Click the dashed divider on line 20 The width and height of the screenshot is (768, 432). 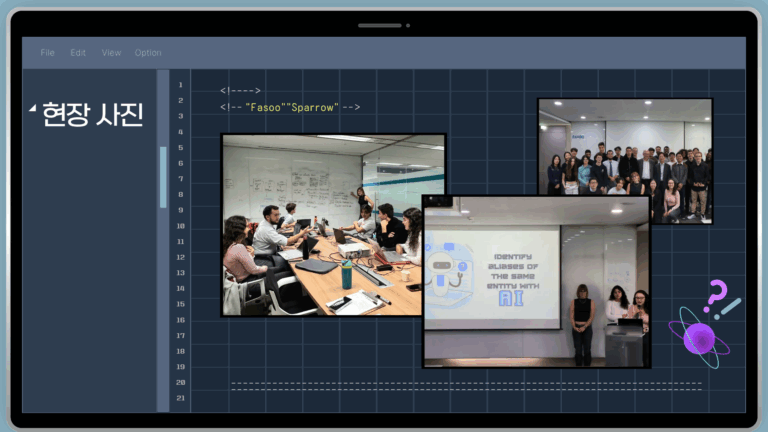click(x=465, y=384)
